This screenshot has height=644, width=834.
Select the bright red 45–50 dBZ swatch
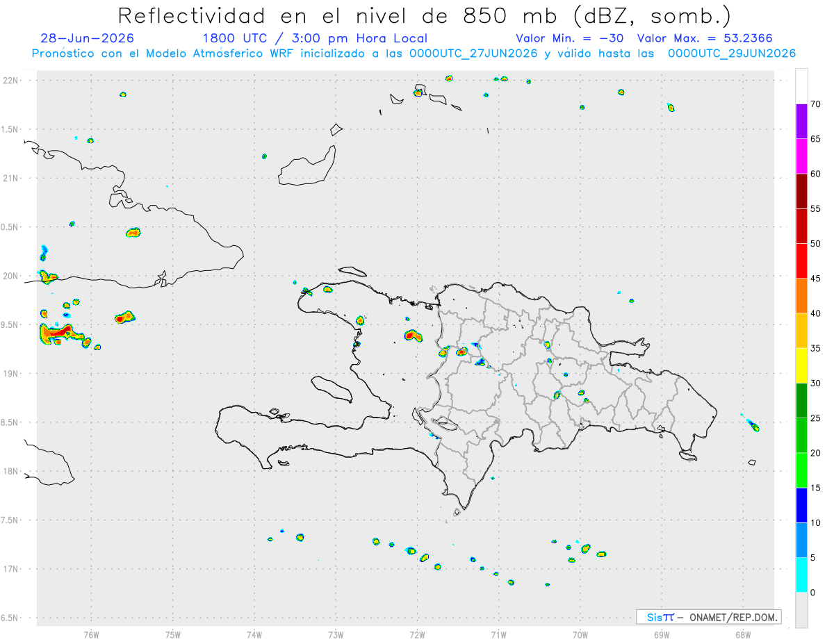point(801,261)
